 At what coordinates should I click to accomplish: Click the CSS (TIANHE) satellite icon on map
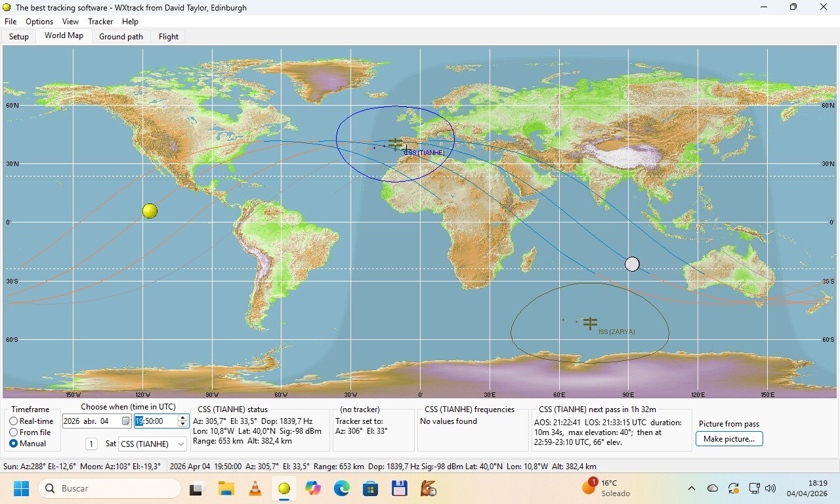395,143
